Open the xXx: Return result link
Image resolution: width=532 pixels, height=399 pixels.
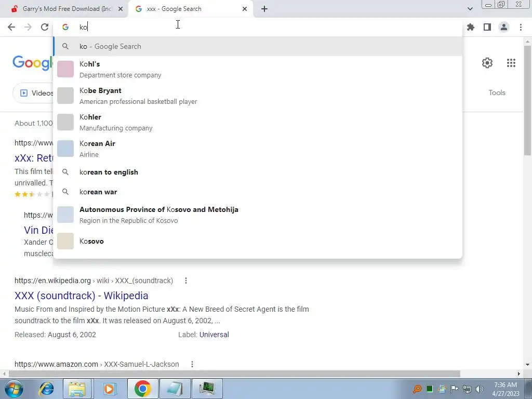[x=34, y=158]
